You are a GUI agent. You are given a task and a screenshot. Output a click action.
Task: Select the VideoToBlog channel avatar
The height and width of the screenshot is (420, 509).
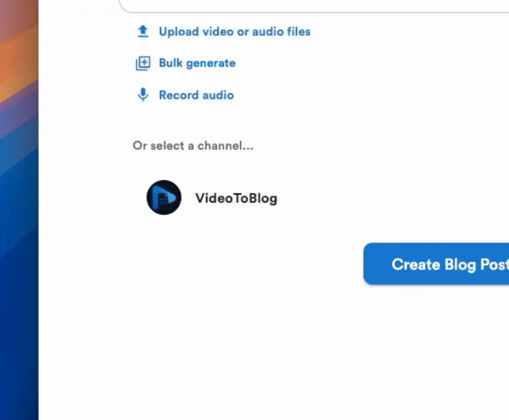[x=163, y=198]
